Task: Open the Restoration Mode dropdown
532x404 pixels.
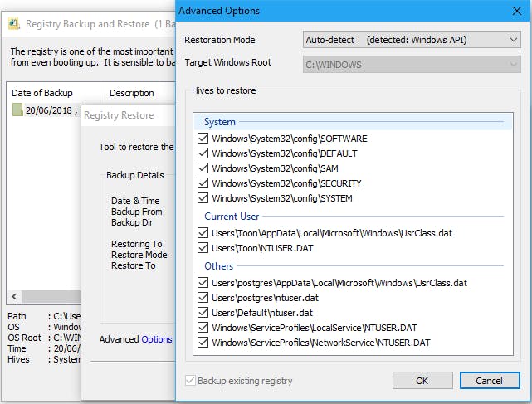Action: [412, 39]
